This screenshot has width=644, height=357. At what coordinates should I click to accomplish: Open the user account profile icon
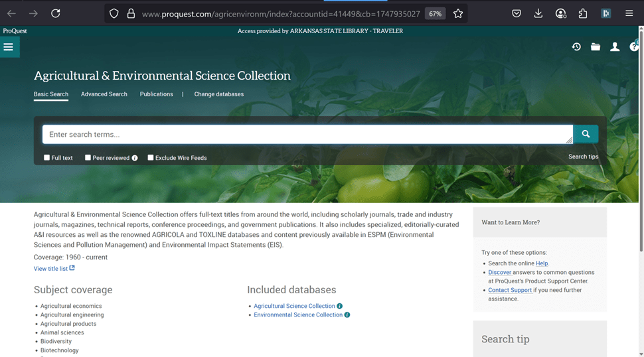(x=615, y=47)
